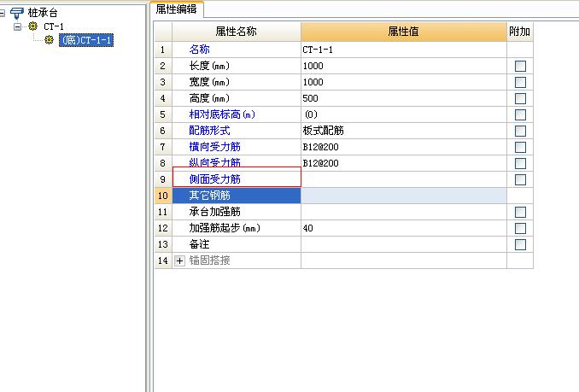Edit the 加强筋起步 value 40
The height and width of the screenshot is (392, 579).
point(404,228)
